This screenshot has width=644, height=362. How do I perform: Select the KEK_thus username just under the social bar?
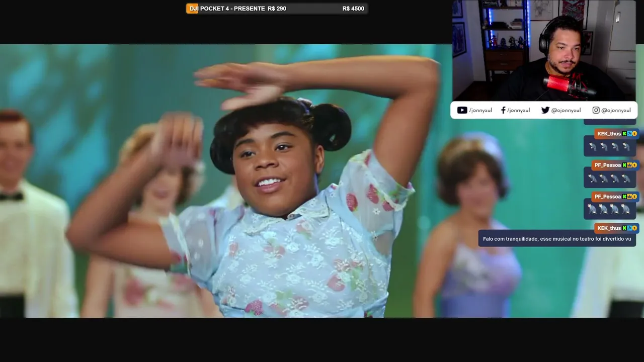tap(609, 134)
